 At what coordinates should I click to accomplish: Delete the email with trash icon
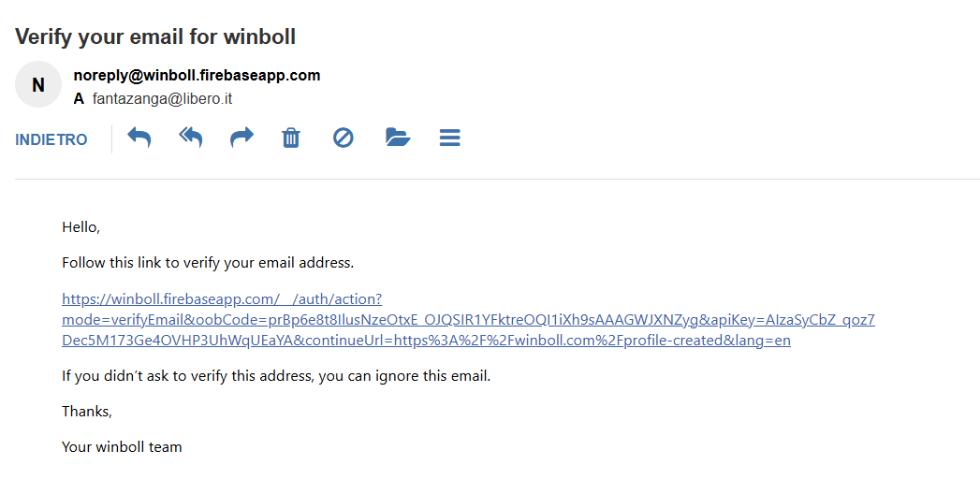291,138
